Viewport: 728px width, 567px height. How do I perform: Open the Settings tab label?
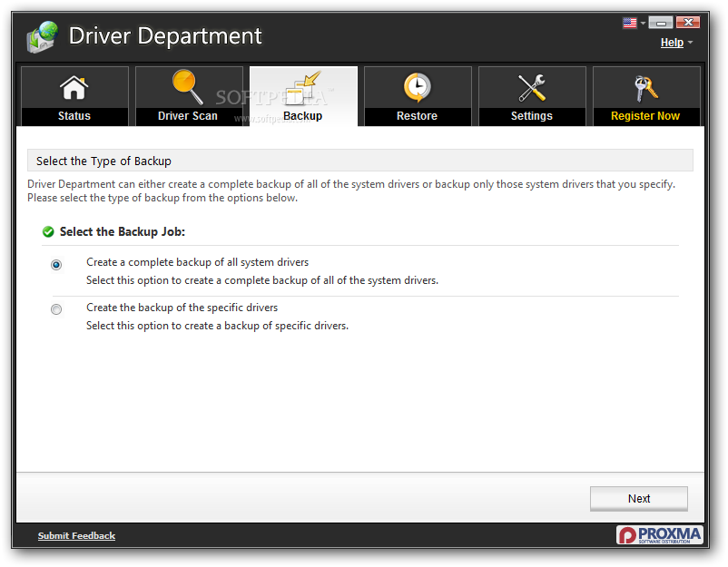[532, 116]
